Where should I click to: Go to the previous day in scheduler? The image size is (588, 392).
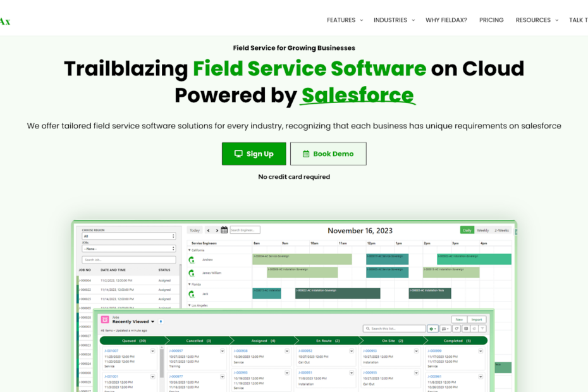pos(208,230)
